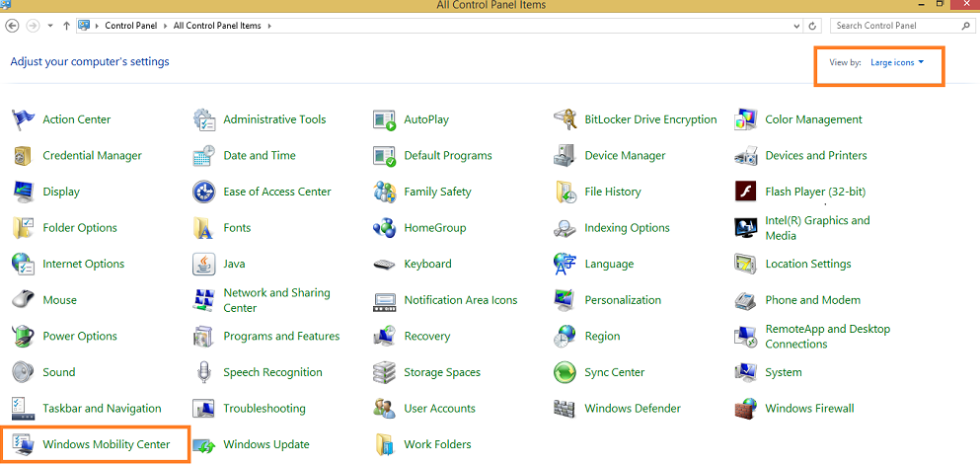Viewport: 980px width, 466px height.
Task: Open the Action Center flag icon
Action: [x=23, y=119]
